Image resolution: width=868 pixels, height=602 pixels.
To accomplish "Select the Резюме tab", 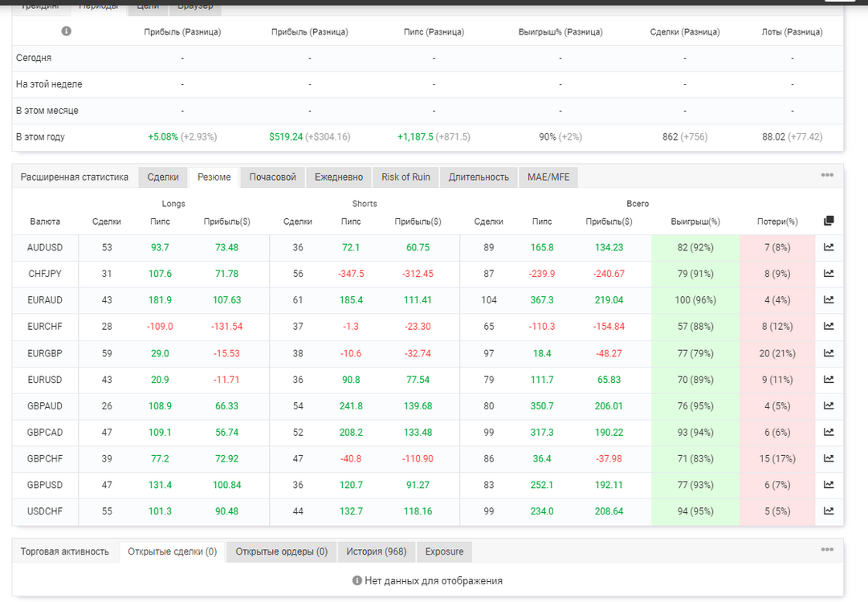I will [x=214, y=177].
